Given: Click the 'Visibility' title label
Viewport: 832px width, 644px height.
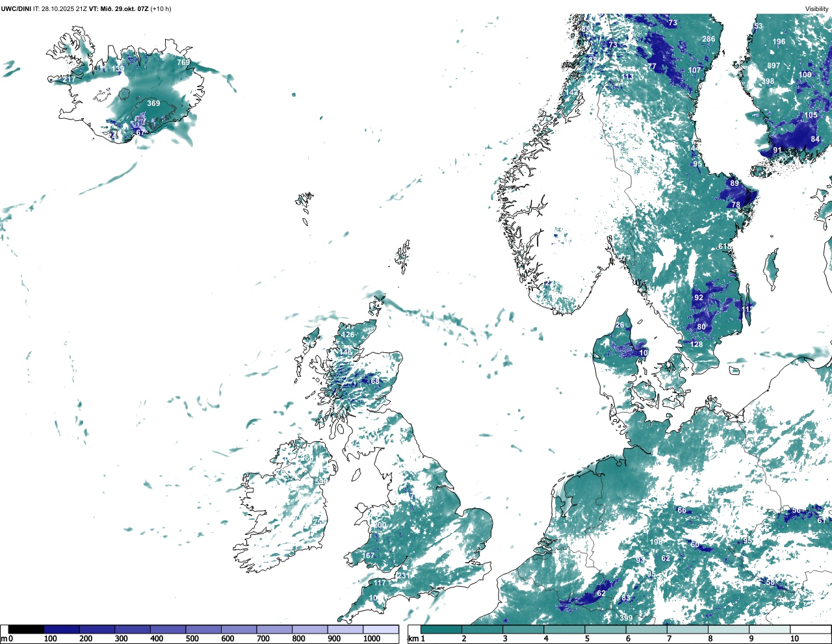Looking at the screenshot, I should click(817, 9).
